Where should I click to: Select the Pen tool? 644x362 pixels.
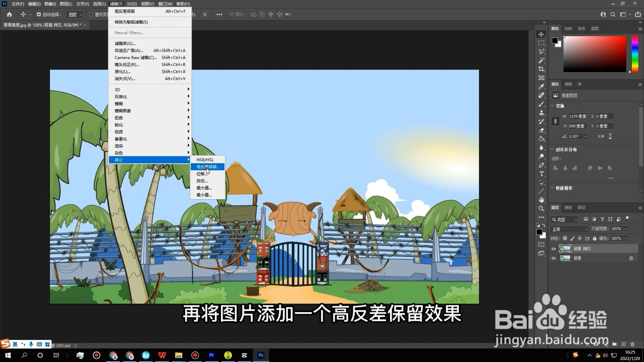coord(541,165)
